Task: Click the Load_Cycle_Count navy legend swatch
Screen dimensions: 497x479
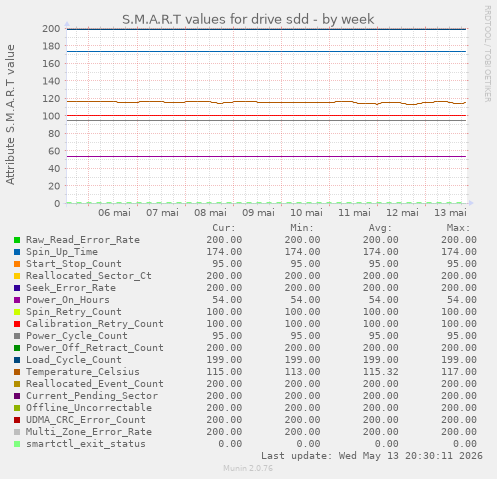Action: 17,360
